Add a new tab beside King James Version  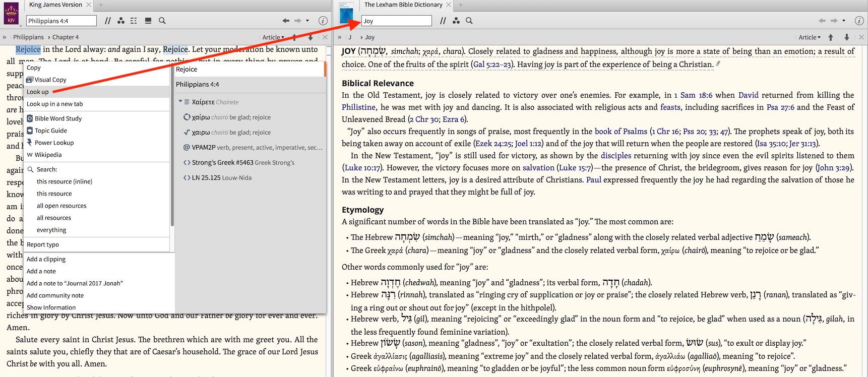coord(101,5)
